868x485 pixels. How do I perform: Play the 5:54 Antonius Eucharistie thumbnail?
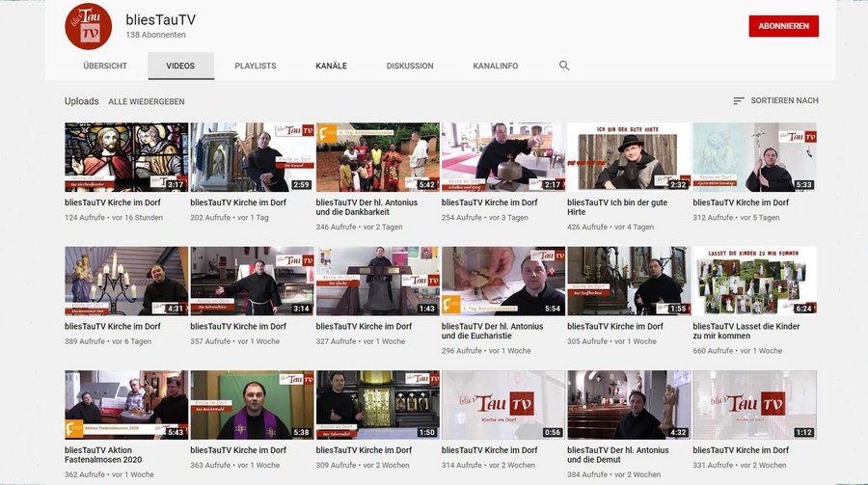[x=503, y=282]
